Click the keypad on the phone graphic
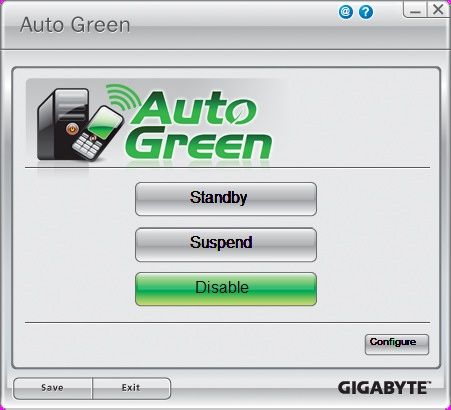Viewport: 451px width, 410px height. (86, 146)
